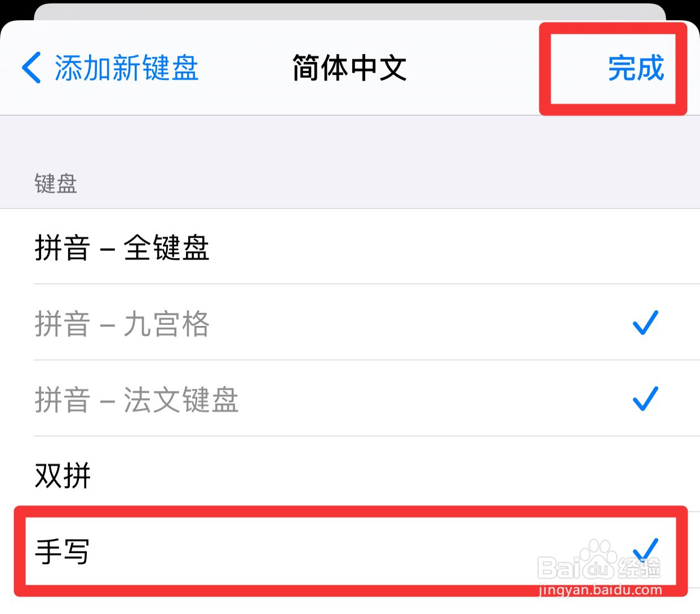The width and height of the screenshot is (700, 614).
Task: Toggle the checkmark beside 拼音 – 法文键盘
Action: [645, 399]
